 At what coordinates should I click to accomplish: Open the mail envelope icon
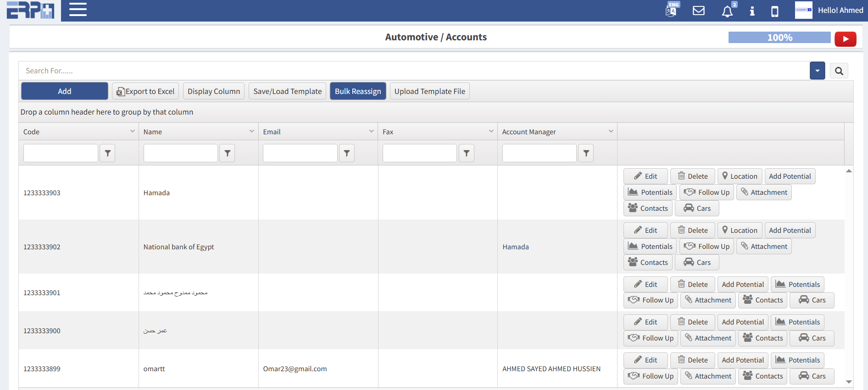tap(698, 11)
